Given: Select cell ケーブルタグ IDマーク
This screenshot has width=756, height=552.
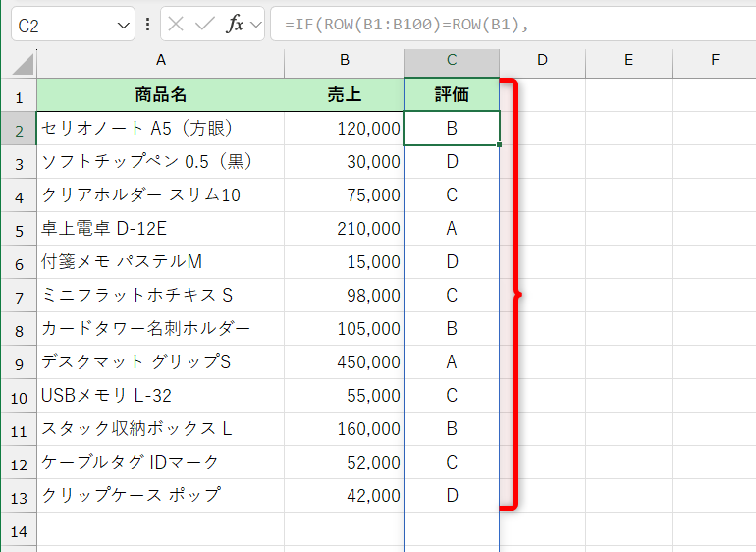Looking at the screenshot, I should pos(161,462).
